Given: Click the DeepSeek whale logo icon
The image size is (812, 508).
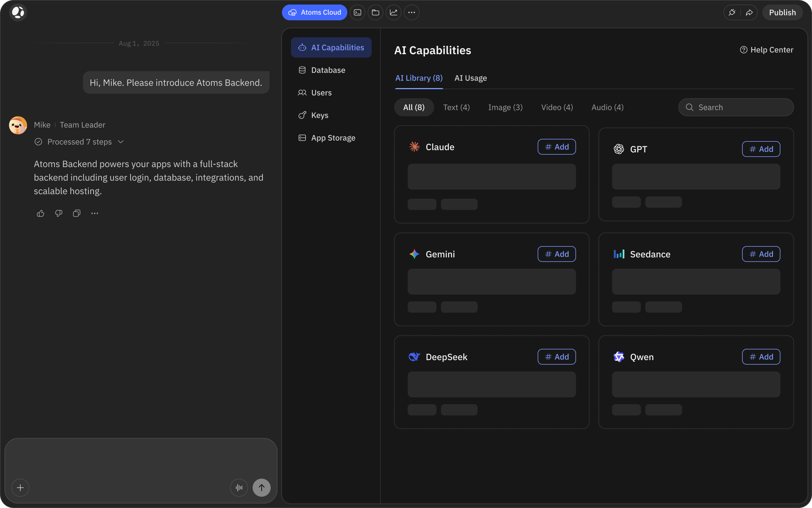Looking at the screenshot, I should point(414,357).
